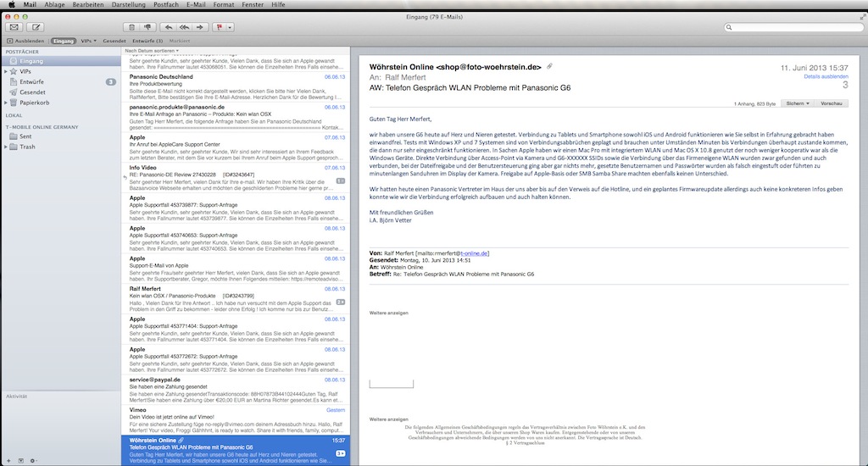Screen dimensions: 868x466
Task: Expand thread badge on Wöhrstein Online email
Action: (341, 453)
